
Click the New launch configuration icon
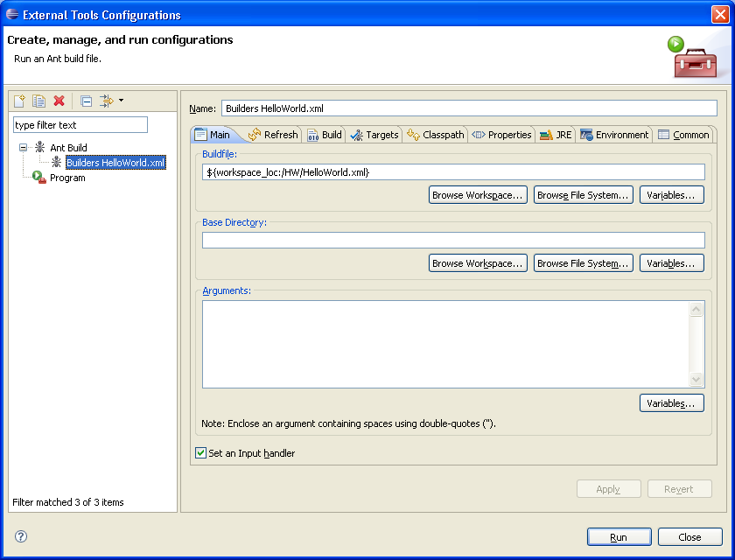tap(19, 101)
